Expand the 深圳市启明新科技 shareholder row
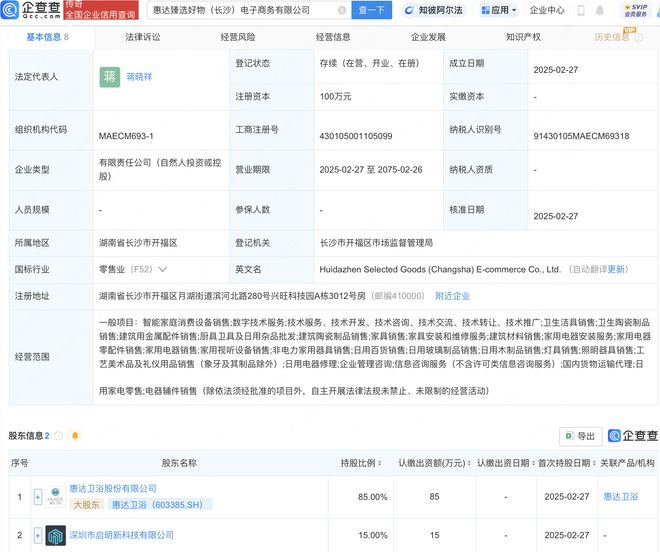This screenshot has height=552, width=660. click(x=38, y=537)
